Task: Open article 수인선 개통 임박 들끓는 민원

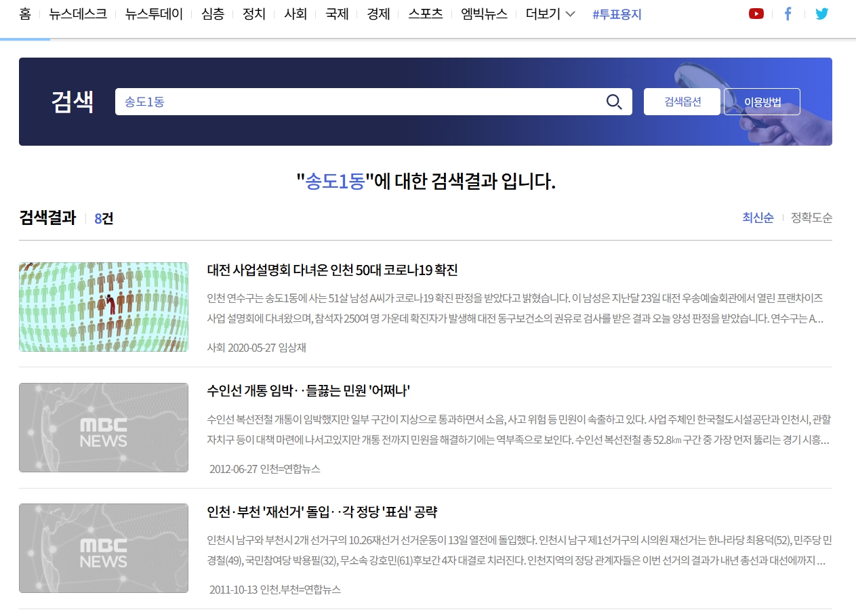Action: (x=308, y=391)
